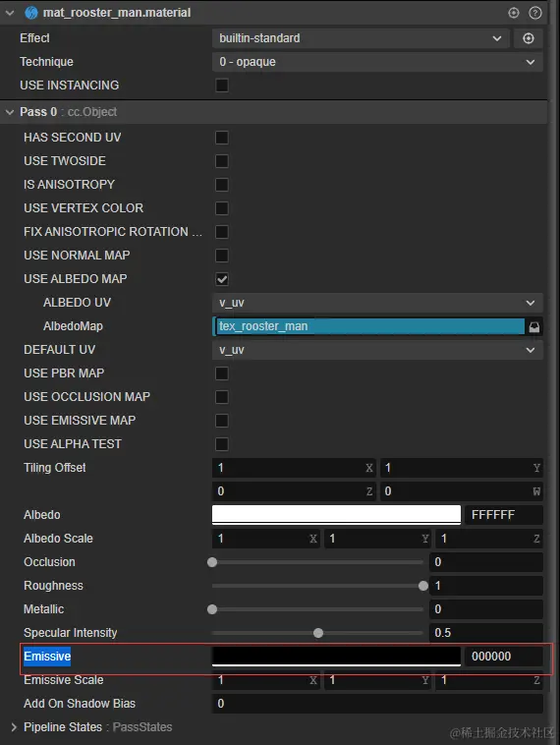Enable the USE NORMAL MAP checkbox

click(x=222, y=256)
